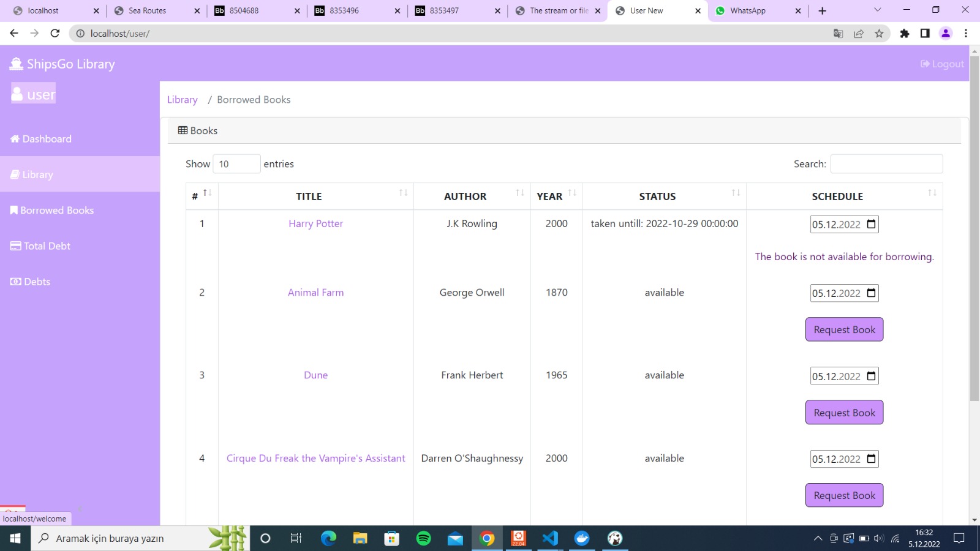980x551 pixels.
Task: Toggle sorting on the TITLE column
Action: [x=403, y=193]
